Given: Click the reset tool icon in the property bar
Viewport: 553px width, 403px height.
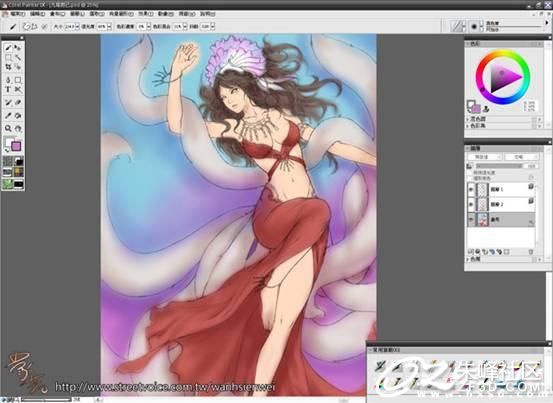Looking at the screenshot, I should click(x=13, y=26).
